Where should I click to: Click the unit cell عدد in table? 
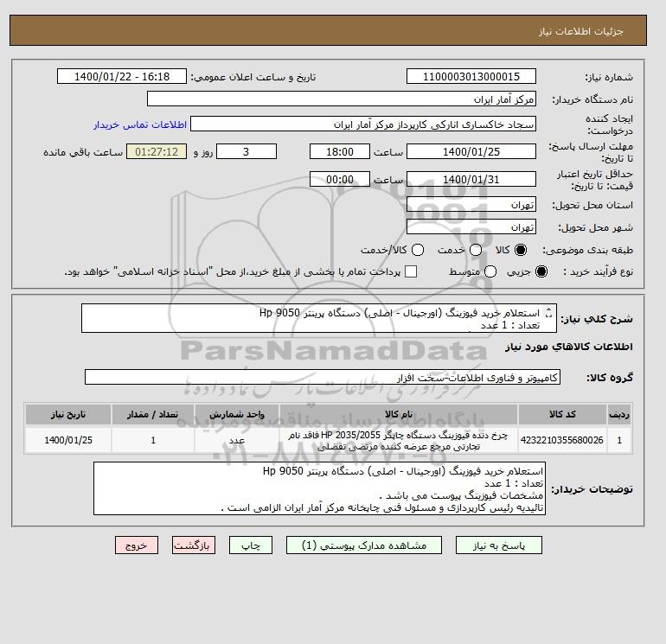[x=237, y=440]
